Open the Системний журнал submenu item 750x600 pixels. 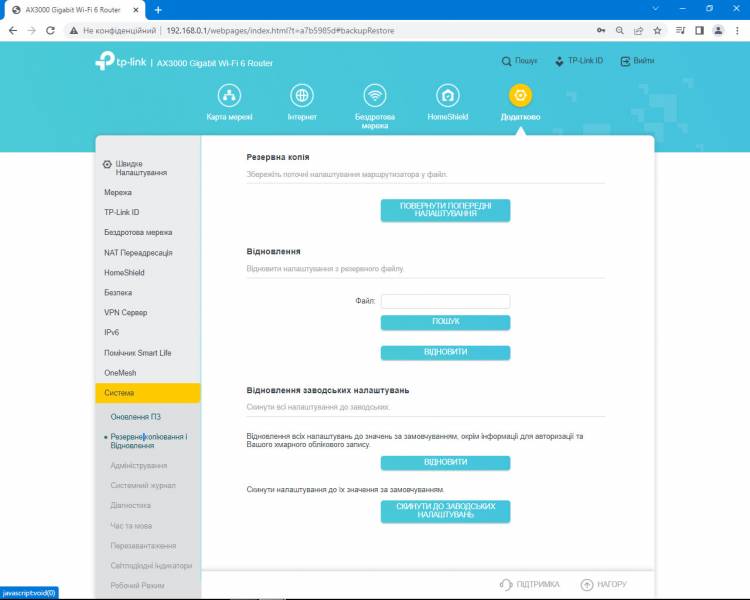click(x=143, y=485)
